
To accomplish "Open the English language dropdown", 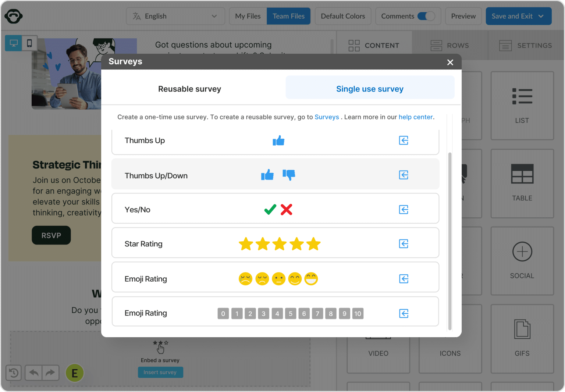I will (175, 16).
